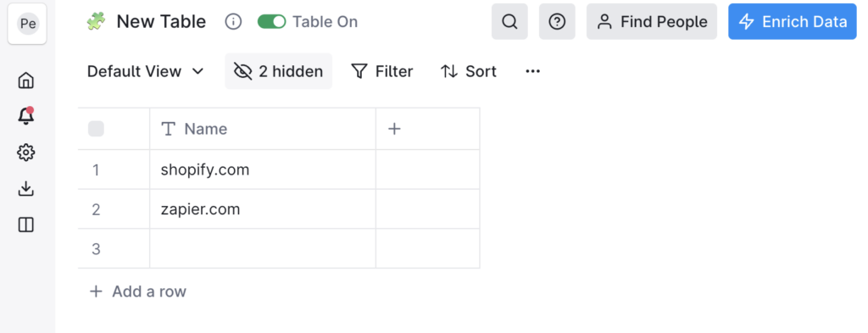Open the help question mark button

point(557,21)
